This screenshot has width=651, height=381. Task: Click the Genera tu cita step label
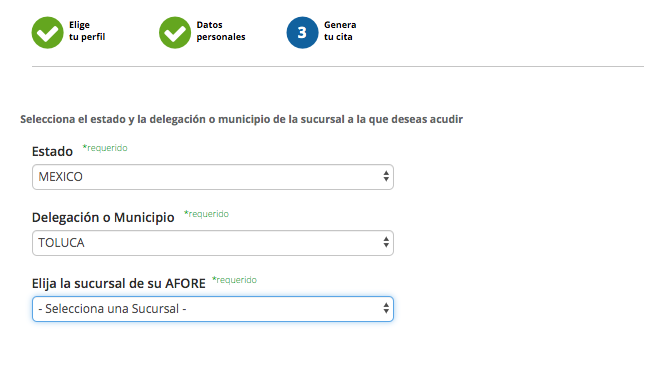tap(340, 31)
